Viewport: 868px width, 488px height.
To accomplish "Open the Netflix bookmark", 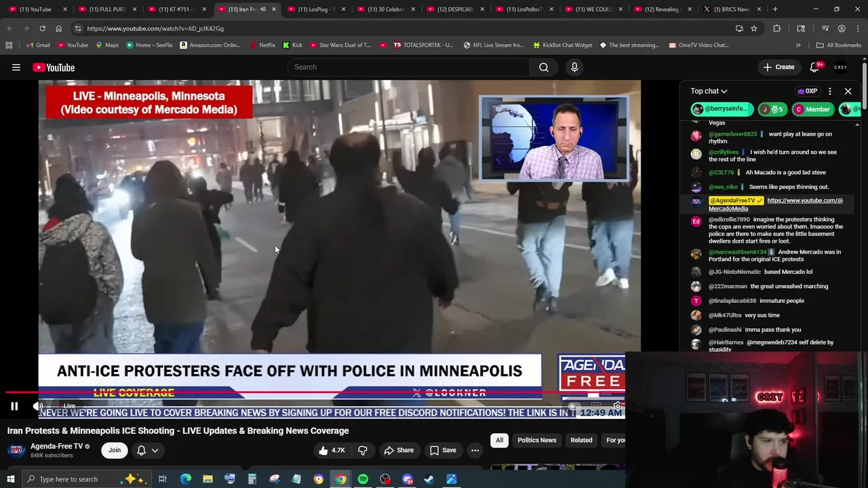I will point(262,45).
